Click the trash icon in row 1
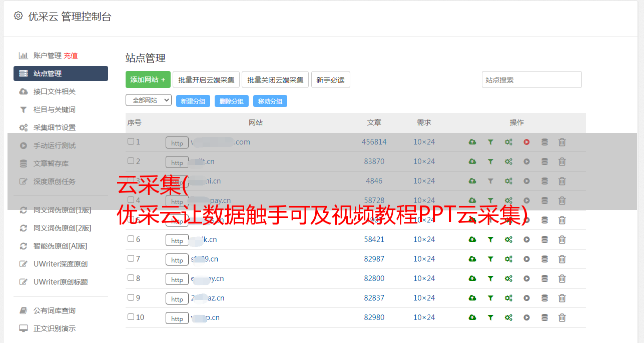644x343 pixels. click(x=562, y=142)
